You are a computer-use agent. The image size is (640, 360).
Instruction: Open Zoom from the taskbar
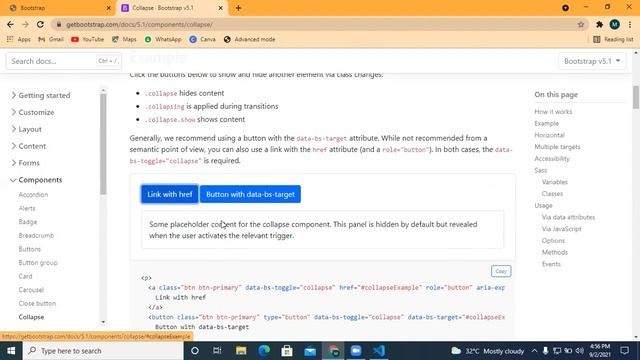(x=356, y=351)
